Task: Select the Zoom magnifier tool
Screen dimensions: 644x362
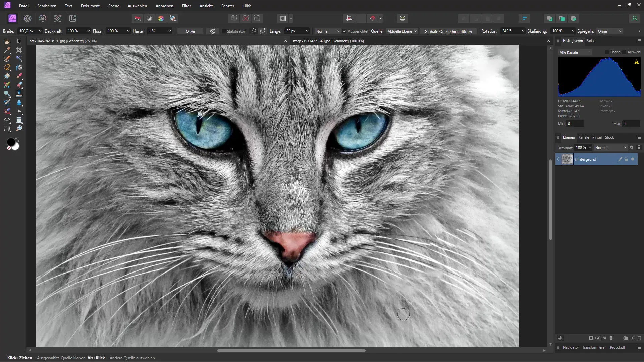Action: (19, 128)
